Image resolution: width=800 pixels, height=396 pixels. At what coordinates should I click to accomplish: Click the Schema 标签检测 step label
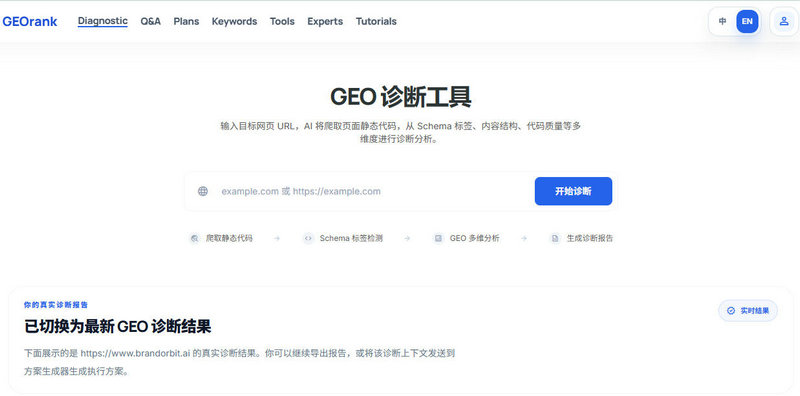coord(351,238)
